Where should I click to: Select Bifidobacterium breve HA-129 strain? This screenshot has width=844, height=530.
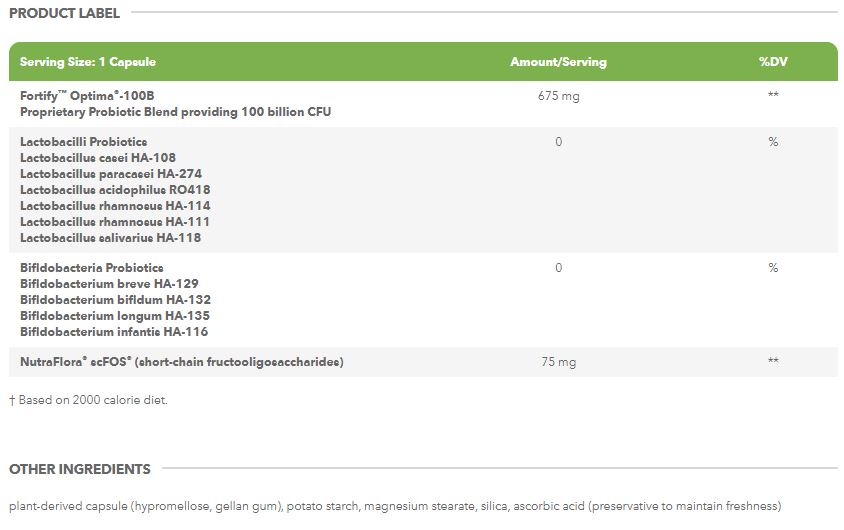[109, 284]
